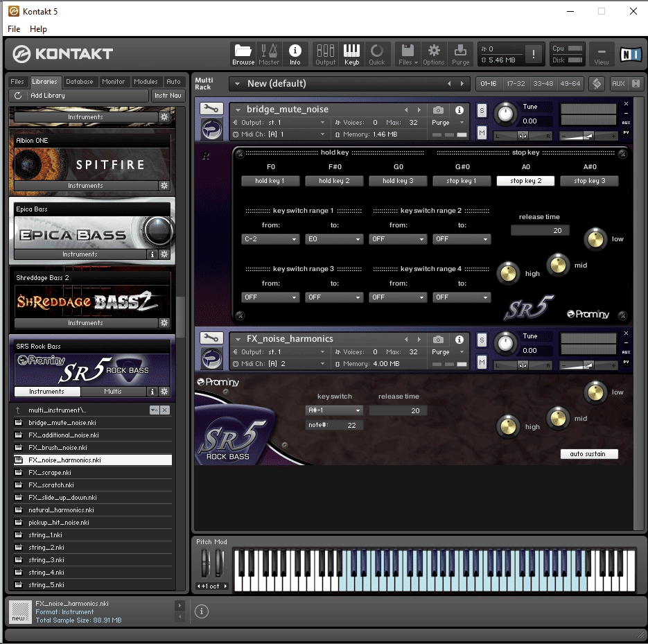Mute the FX_noise_harmonics instrument
Viewport: 648px width, 644px height.
click(x=482, y=362)
